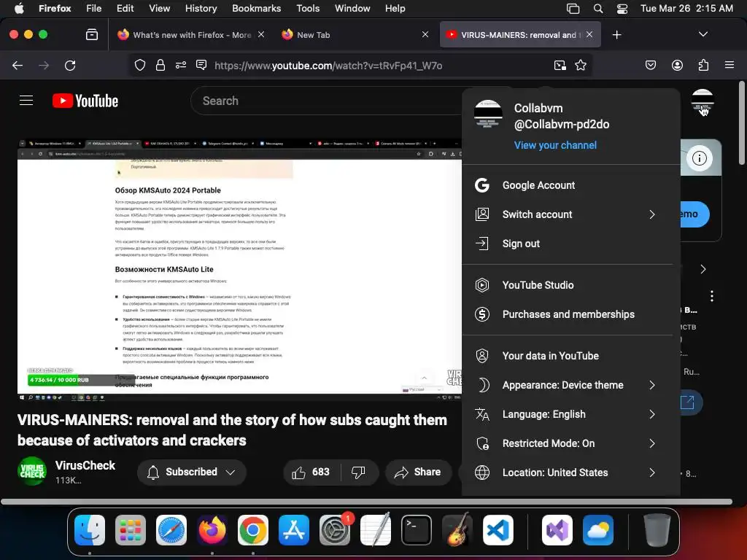Open VirusCheck channel name link

tap(85, 465)
